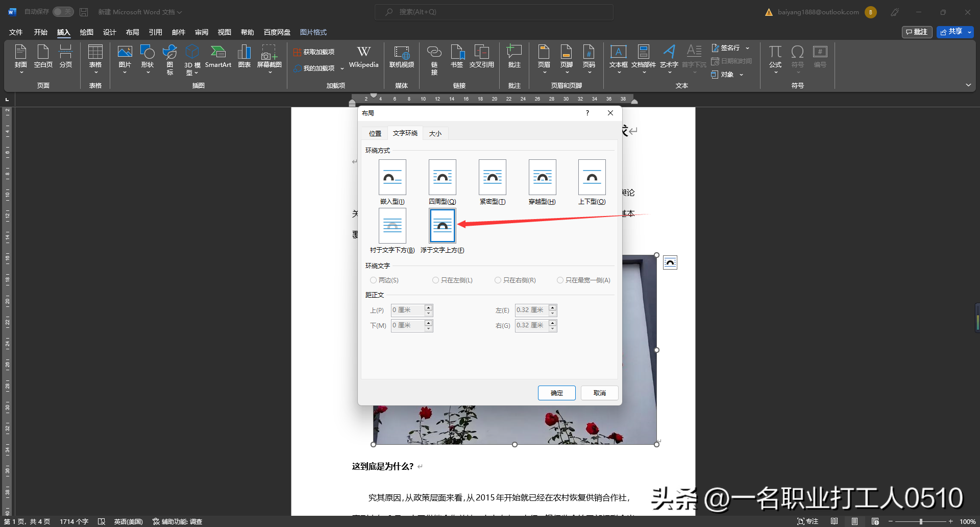Select the 只在左侧 radio button
980x527 pixels.
(435, 280)
